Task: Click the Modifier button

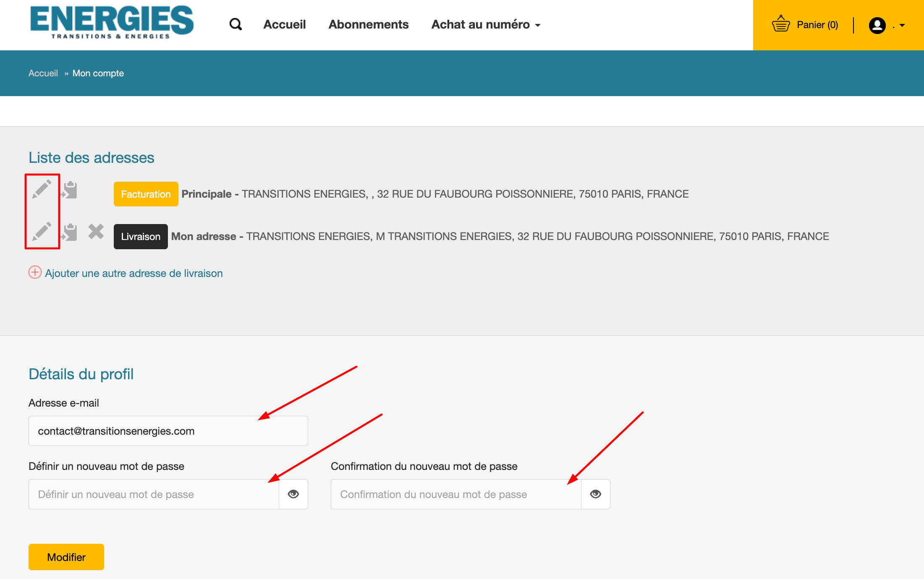Action: pyautogui.click(x=66, y=557)
